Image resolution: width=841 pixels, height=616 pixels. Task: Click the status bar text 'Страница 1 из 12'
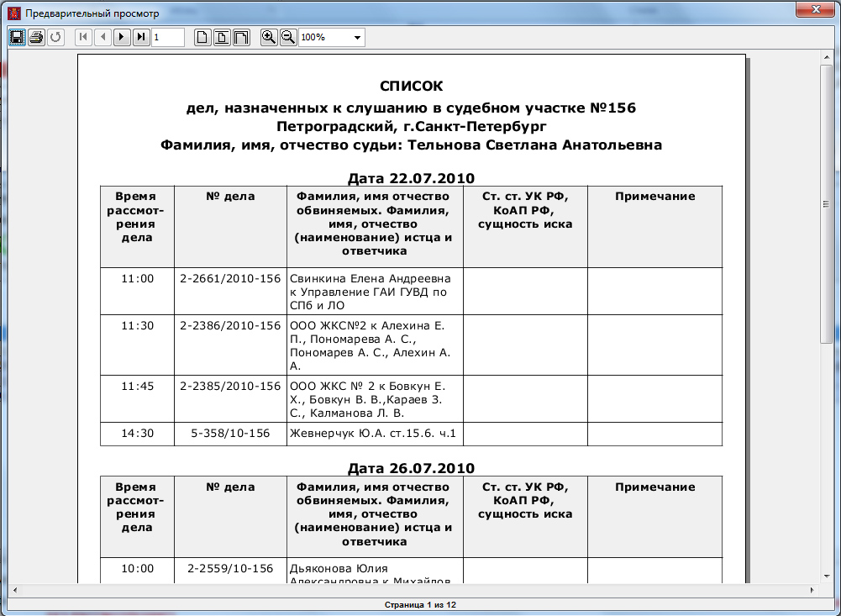point(420,605)
